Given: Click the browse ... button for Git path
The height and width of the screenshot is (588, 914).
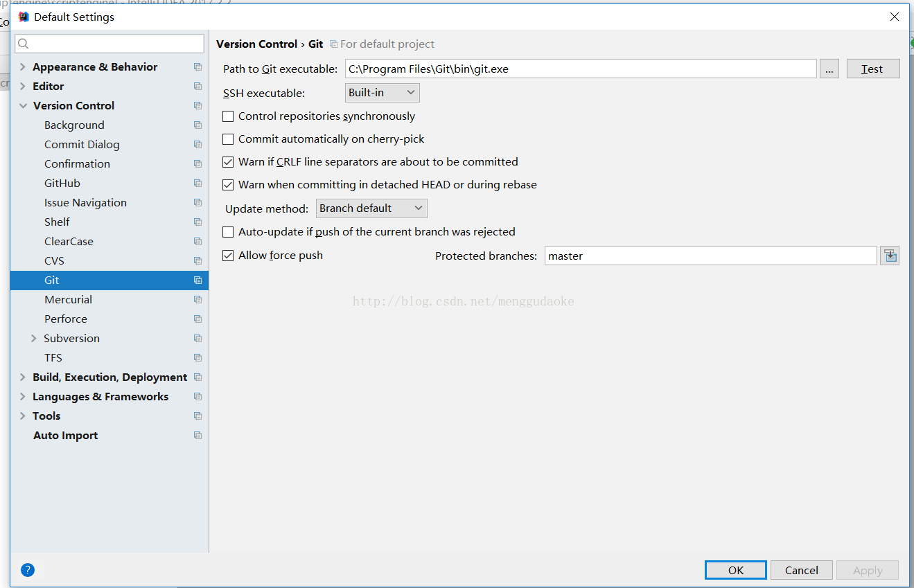Looking at the screenshot, I should tap(829, 69).
